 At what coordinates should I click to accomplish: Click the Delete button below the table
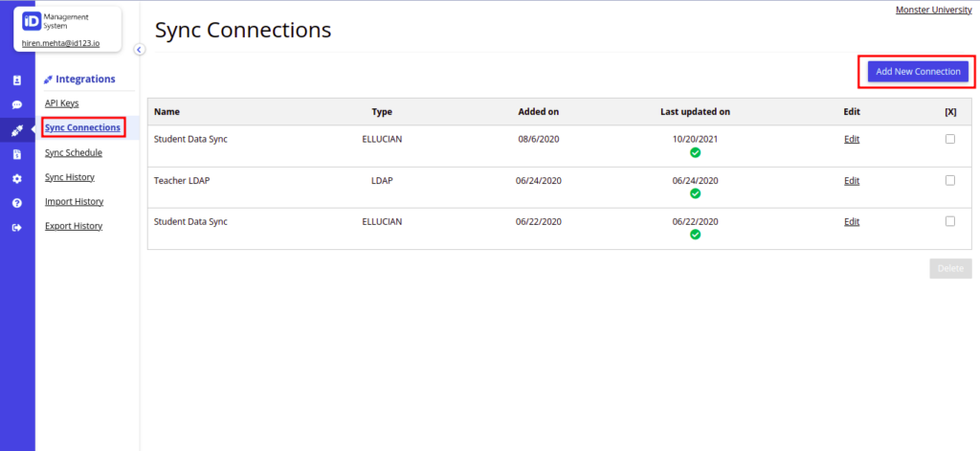tap(950, 268)
